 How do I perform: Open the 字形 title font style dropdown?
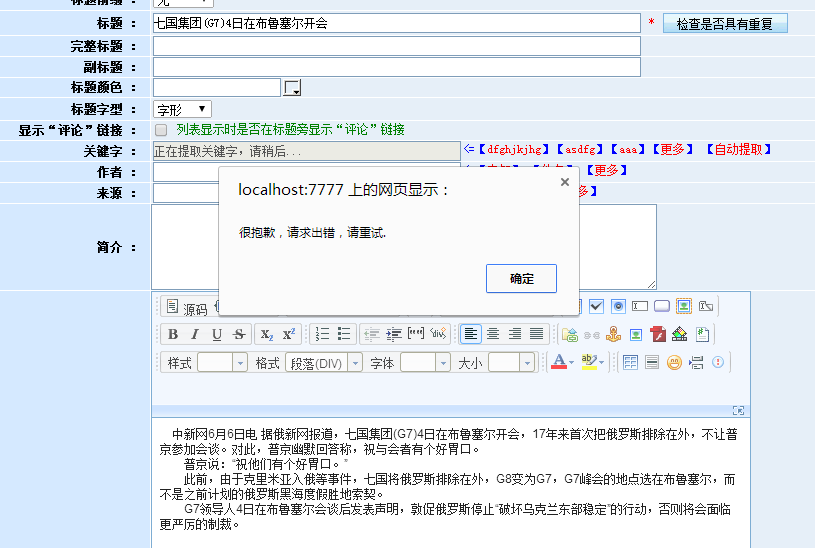point(181,109)
